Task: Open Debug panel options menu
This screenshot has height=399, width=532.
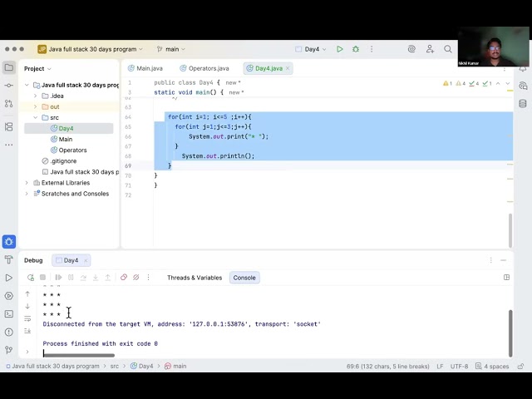Action: click(x=491, y=260)
